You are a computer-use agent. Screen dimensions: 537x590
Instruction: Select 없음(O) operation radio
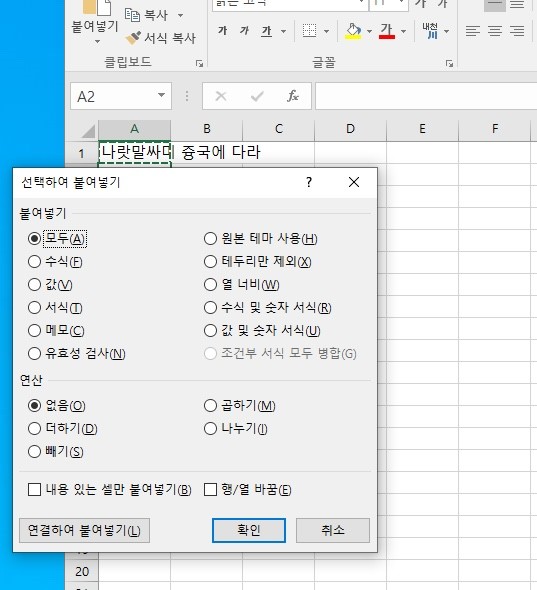click(x=57, y=406)
